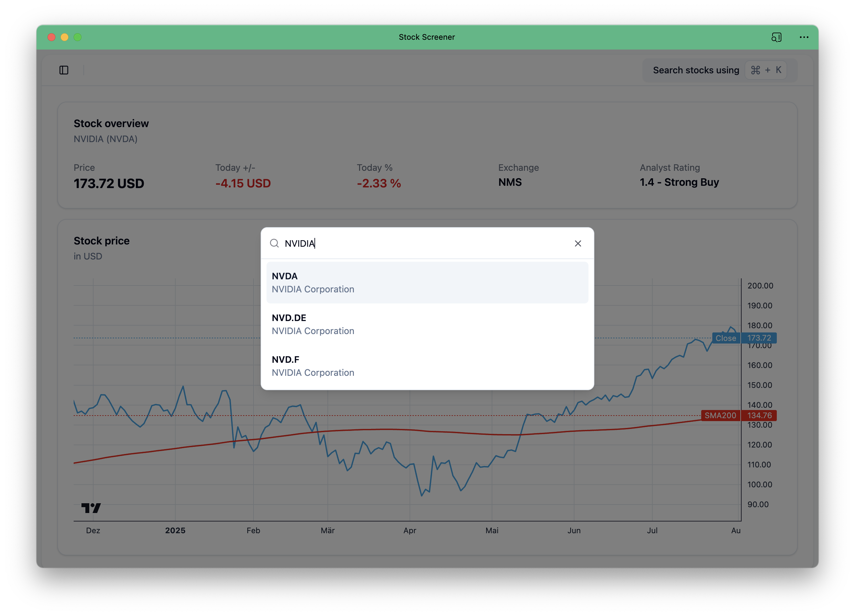Click the 173.72 USD price value
The height and width of the screenshot is (616, 855).
pos(109,183)
